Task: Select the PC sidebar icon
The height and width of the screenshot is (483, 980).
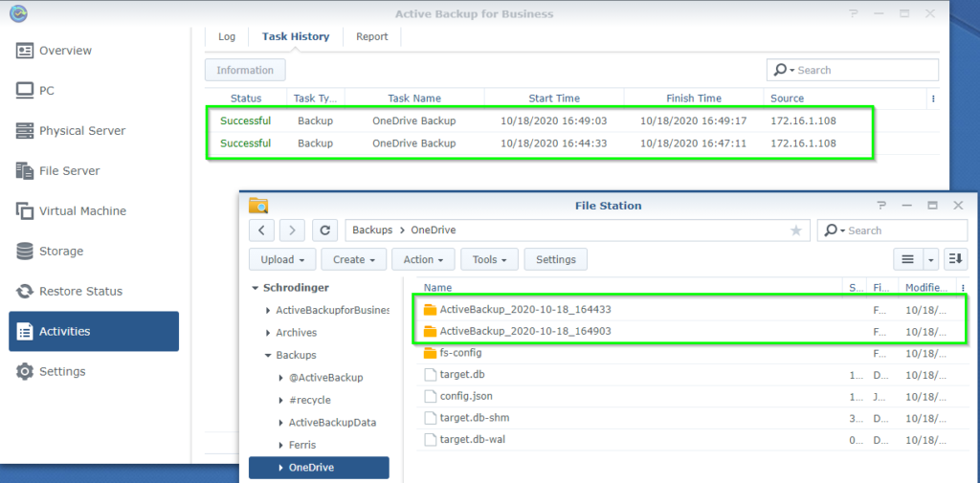Action: tap(24, 91)
